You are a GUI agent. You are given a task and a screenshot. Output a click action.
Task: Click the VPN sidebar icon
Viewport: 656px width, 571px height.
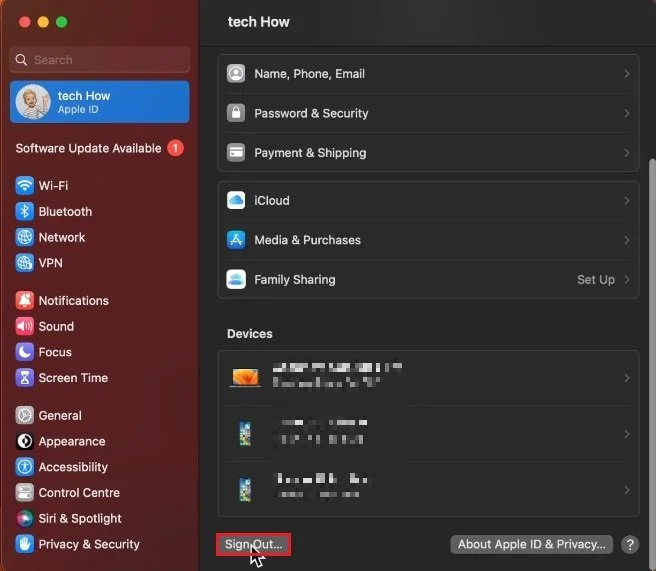pos(25,263)
